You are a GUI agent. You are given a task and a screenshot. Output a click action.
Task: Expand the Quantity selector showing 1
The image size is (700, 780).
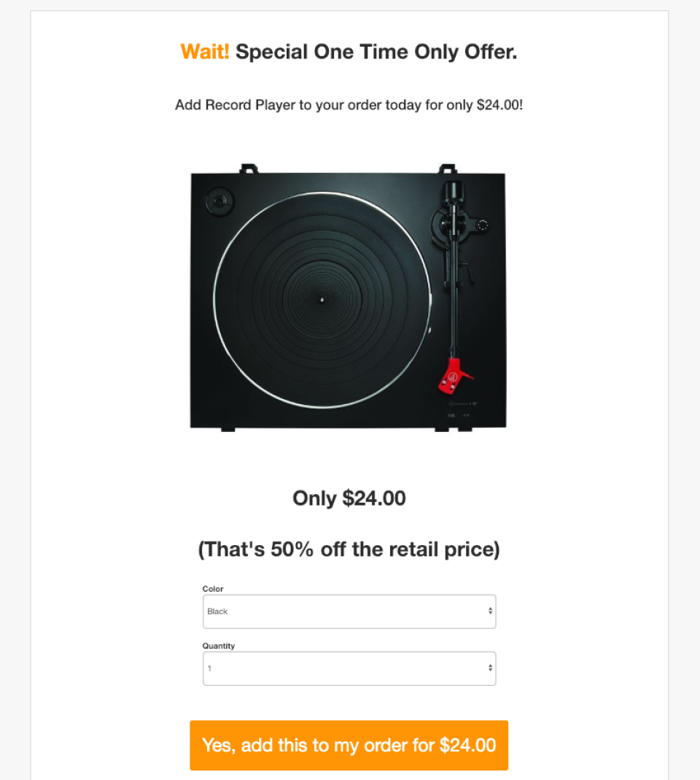349,668
